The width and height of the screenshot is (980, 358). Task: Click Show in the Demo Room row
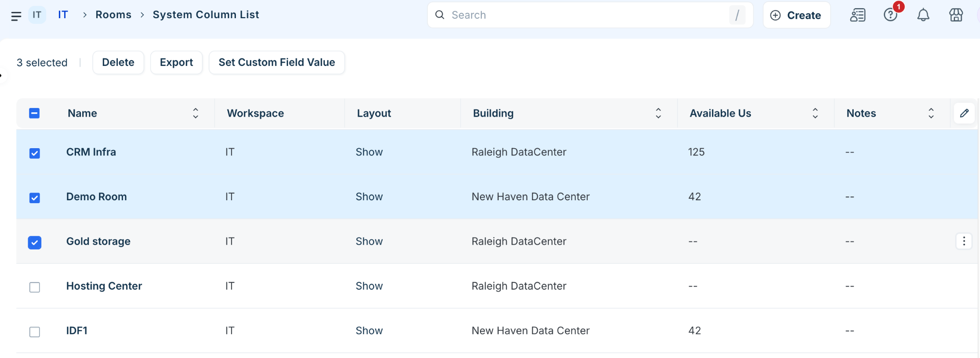(x=369, y=197)
